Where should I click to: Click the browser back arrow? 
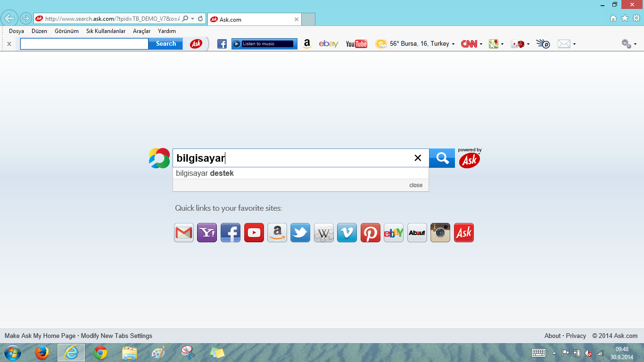point(10,19)
